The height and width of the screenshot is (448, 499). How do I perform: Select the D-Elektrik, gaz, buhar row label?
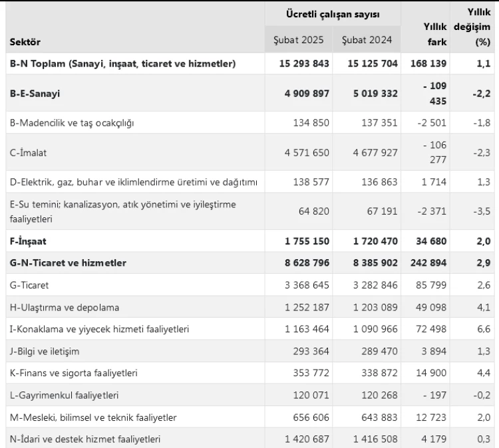[x=134, y=182]
